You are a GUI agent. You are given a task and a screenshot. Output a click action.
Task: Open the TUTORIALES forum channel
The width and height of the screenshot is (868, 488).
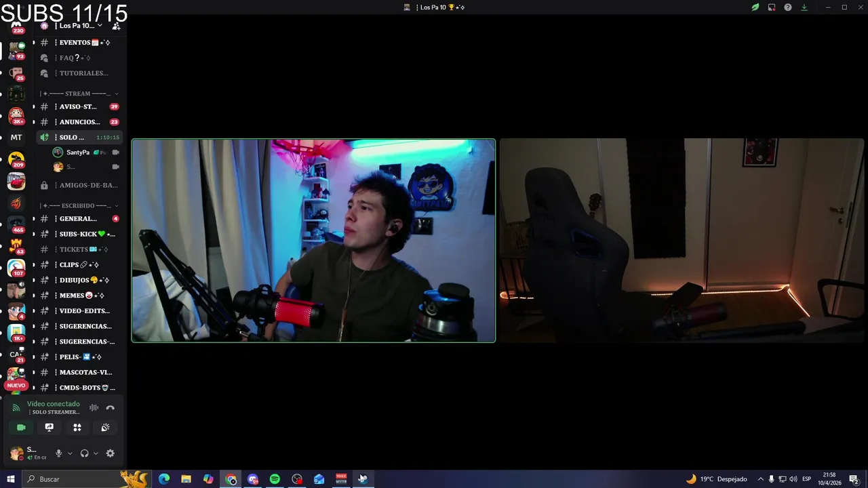click(79, 73)
